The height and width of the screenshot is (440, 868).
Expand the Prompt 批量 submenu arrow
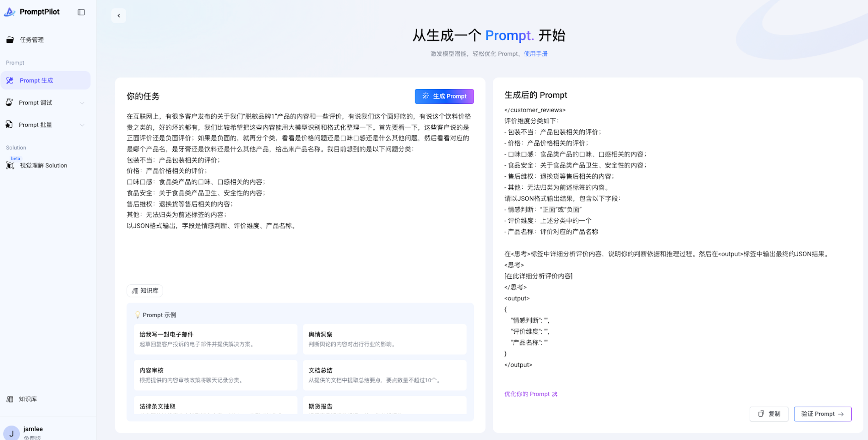click(x=82, y=125)
